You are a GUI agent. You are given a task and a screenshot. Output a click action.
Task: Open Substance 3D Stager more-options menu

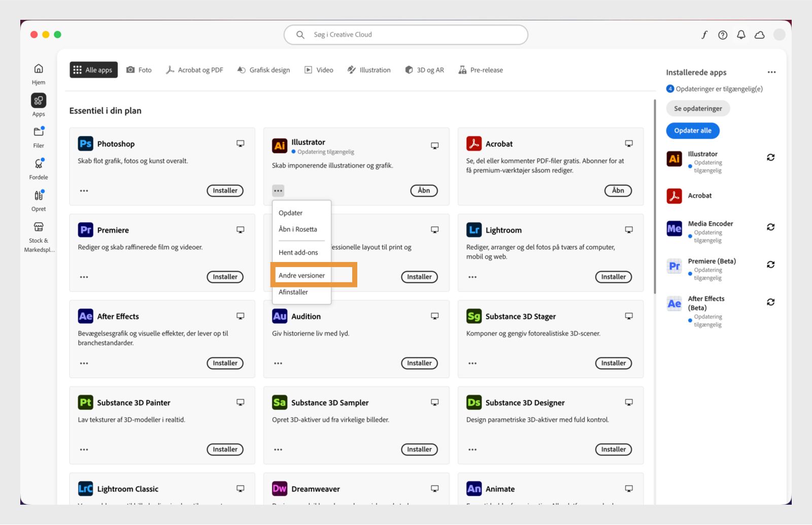pyautogui.click(x=472, y=364)
